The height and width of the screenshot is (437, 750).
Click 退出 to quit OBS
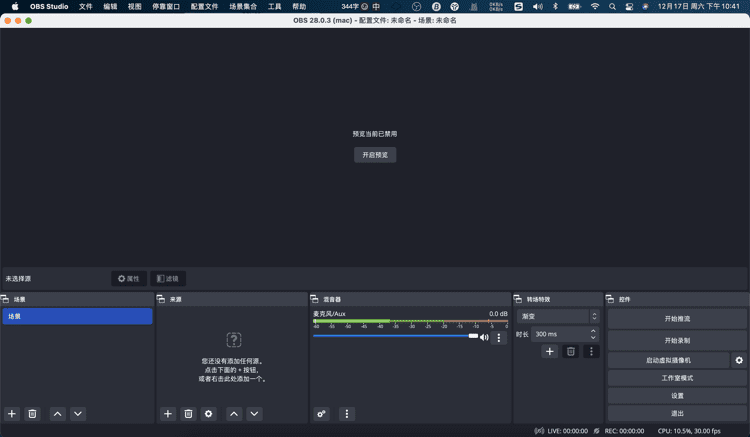click(x=677, y=413)
